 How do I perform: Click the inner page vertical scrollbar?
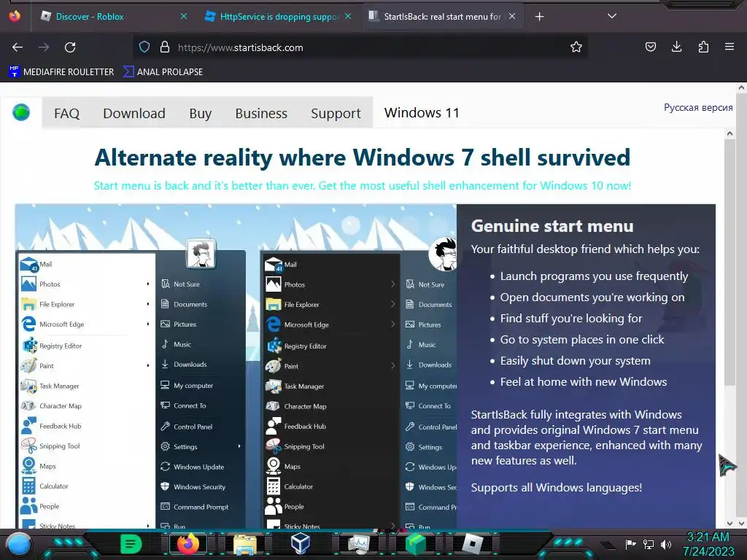click(729, 262)
